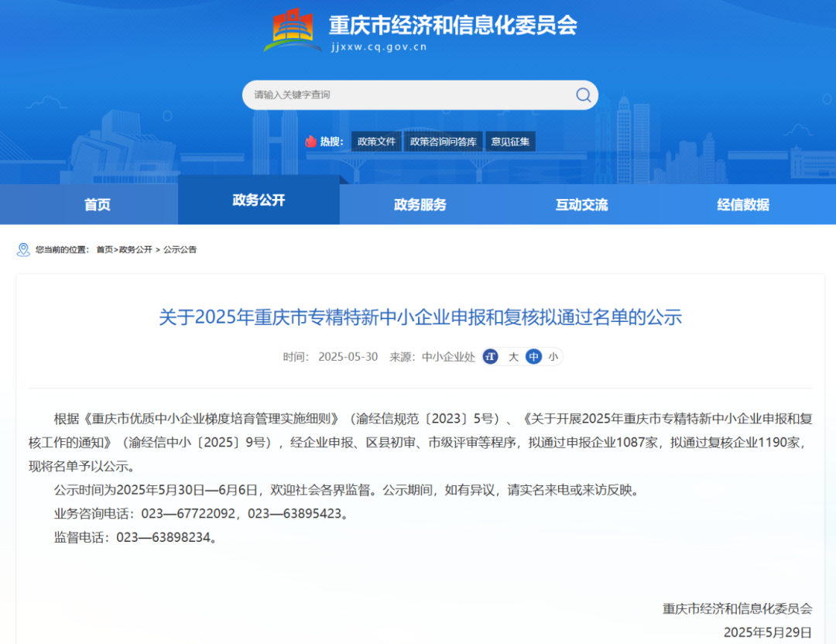
Task: Click the tT font size icon
Action: pos(490,357)
